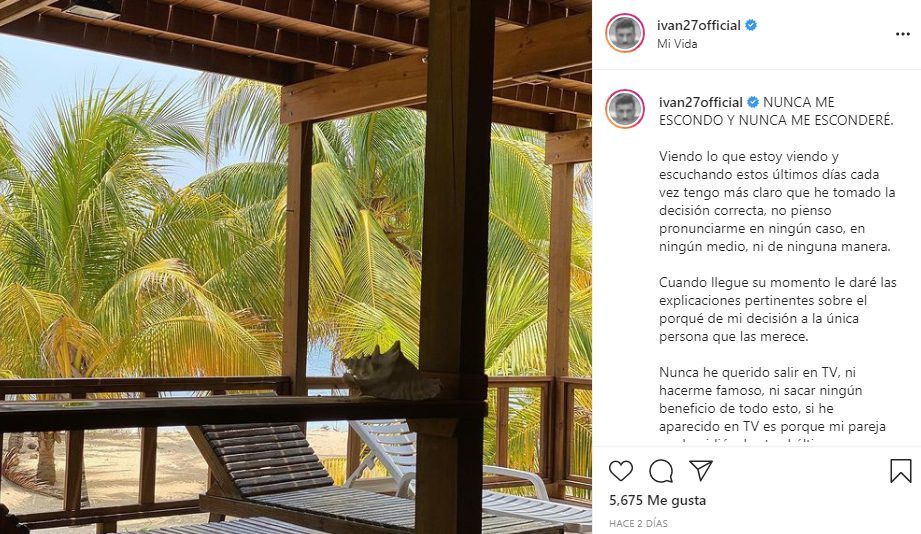The height and width of the screenshot is (534, 921).
Task: Click the seashell on the railing photo
Action: 391,372
